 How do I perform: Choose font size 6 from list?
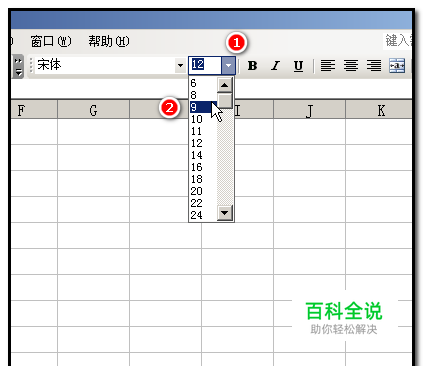[203, 83]
